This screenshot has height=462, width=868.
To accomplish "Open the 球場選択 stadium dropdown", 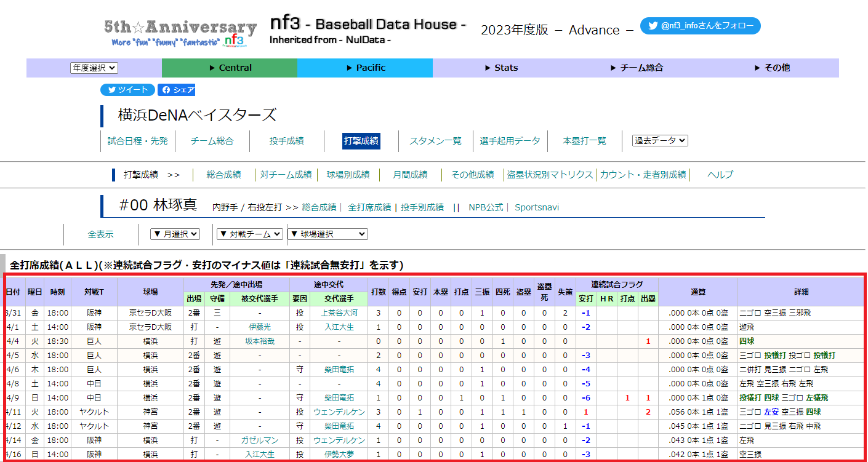I will (x=328, y=234).
